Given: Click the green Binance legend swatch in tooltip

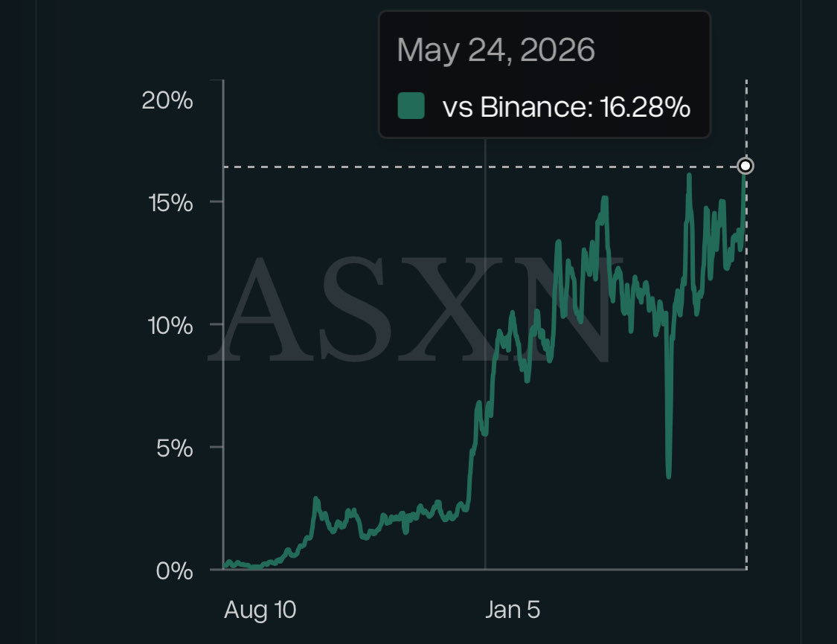Looking at the screenshot, I should (411, 106).
